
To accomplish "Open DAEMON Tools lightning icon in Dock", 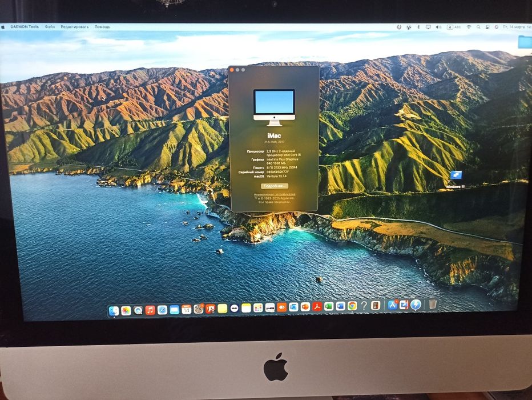I will point(415,305).
